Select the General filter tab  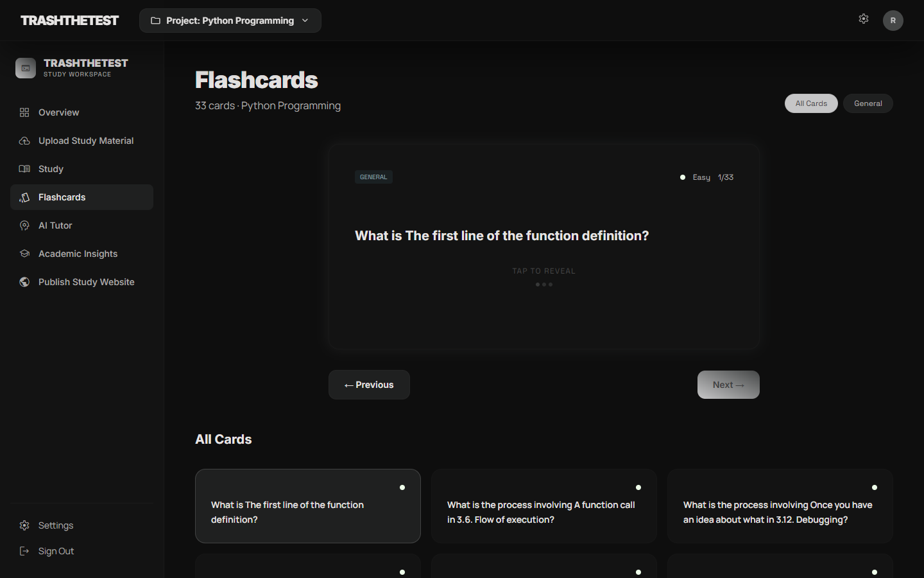(868, 103)
